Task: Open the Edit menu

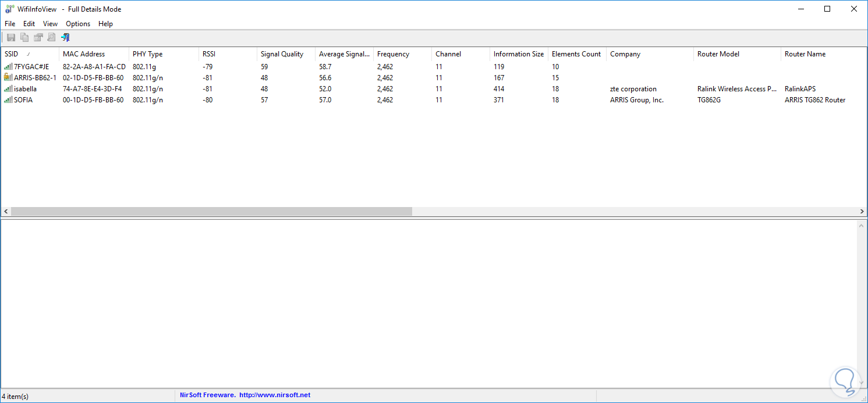Action: [x=29, y=24]
